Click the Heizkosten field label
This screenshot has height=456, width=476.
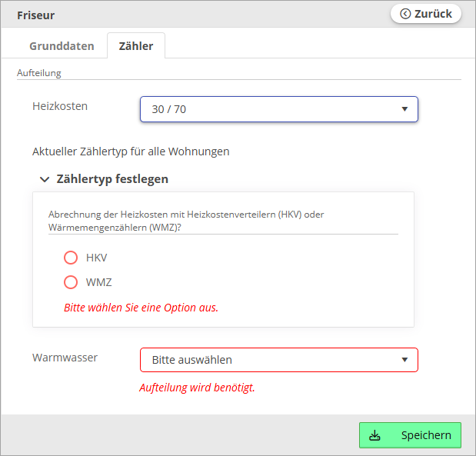pyautogui.click(x=60, y=106)
